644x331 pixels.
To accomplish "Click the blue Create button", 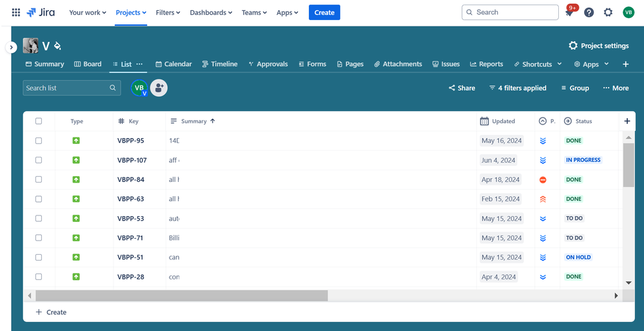I will pyautogui.click(x=324, y=12).
